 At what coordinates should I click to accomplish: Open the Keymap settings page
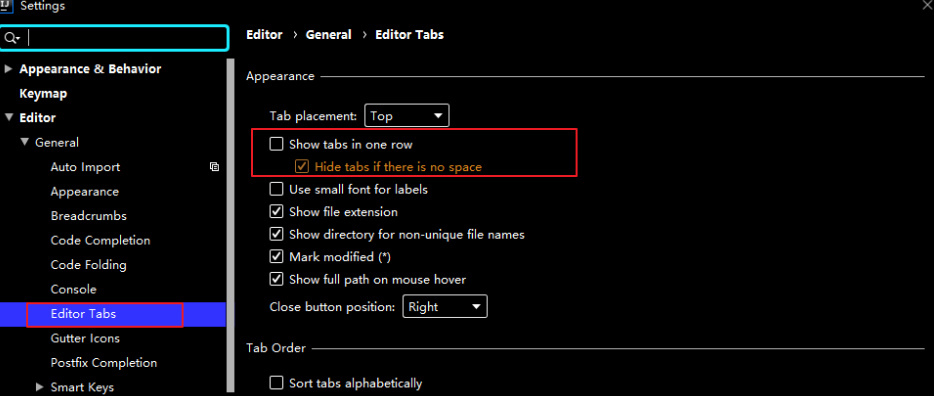coord(43,93)
